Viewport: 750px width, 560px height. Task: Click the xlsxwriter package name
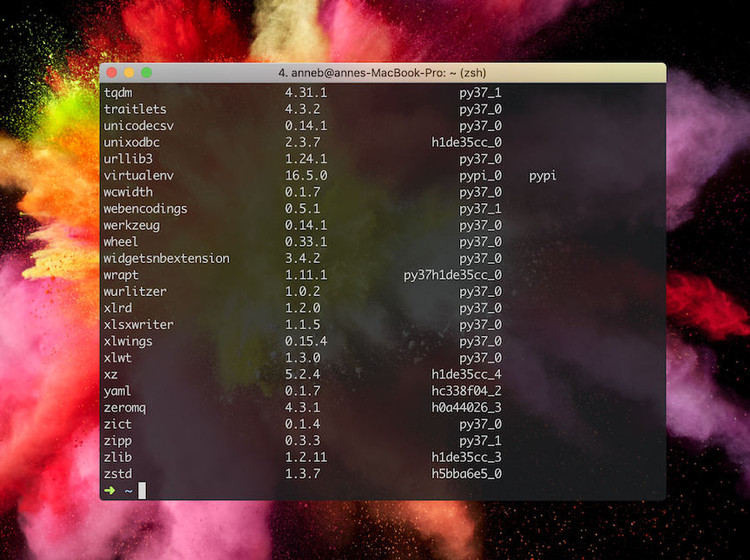pyautogui.click(x=138, y=325)
